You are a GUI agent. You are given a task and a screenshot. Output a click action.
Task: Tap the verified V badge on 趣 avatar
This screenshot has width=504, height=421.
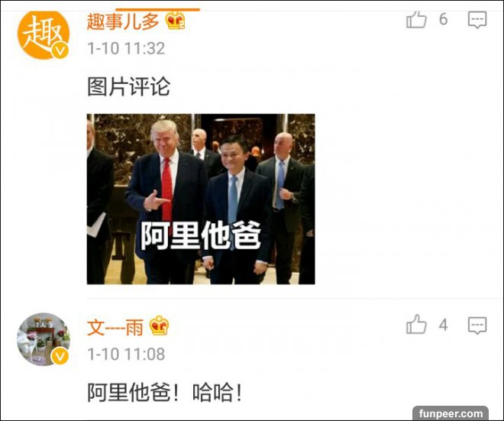pos(60,50)
